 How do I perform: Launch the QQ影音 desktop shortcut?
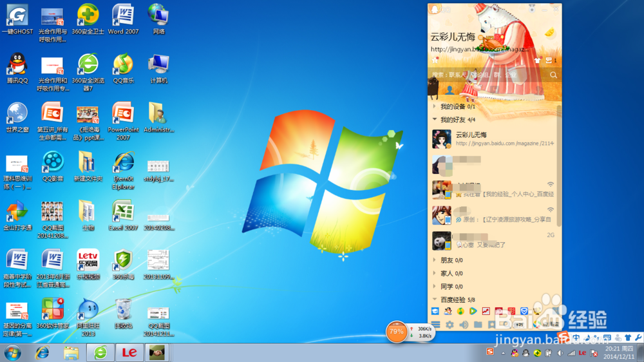[53, 166]
